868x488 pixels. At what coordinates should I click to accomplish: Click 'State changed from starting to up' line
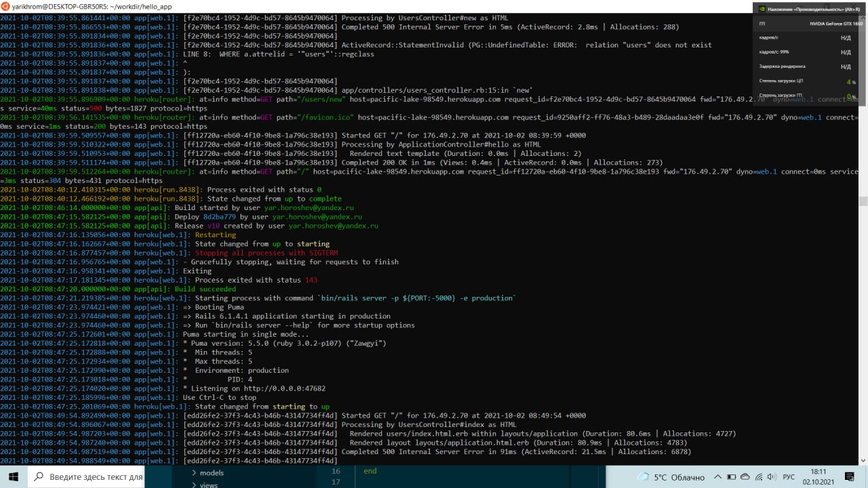(262, 406)
